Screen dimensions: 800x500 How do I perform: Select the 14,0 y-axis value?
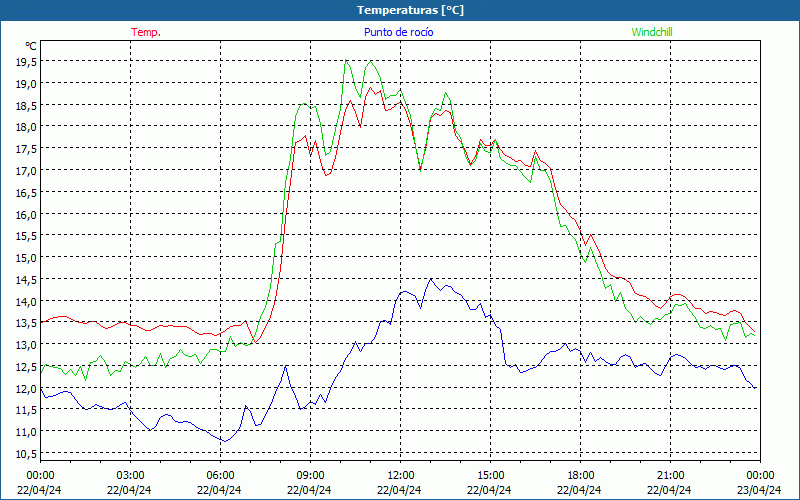pyautogui.click(x=27, y=302)
